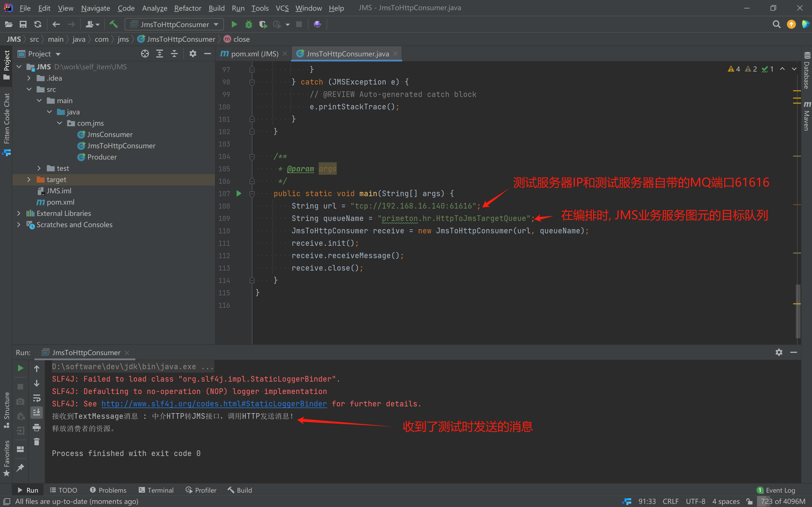This screenshot has height=507, width=812.
Task: Open the Refactor menu
Action: pos(188,8)
